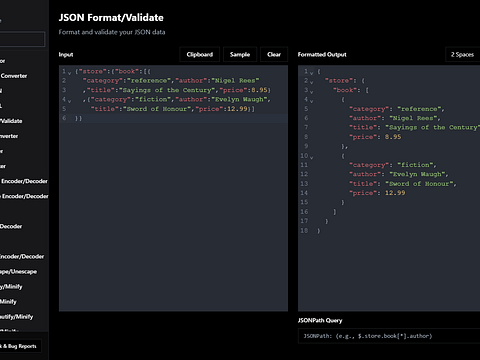Clear the input with the Clear button
Screen dimensions: 480x360
click(274, 55)
